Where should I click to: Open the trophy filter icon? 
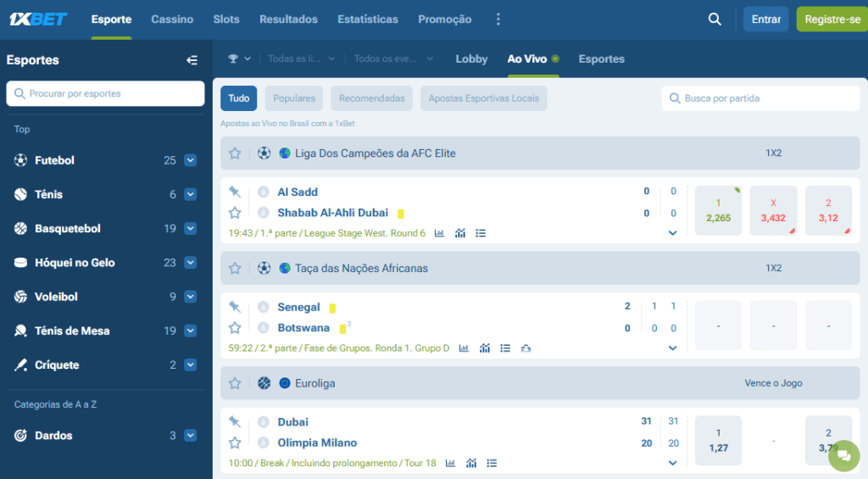point(234,58)
